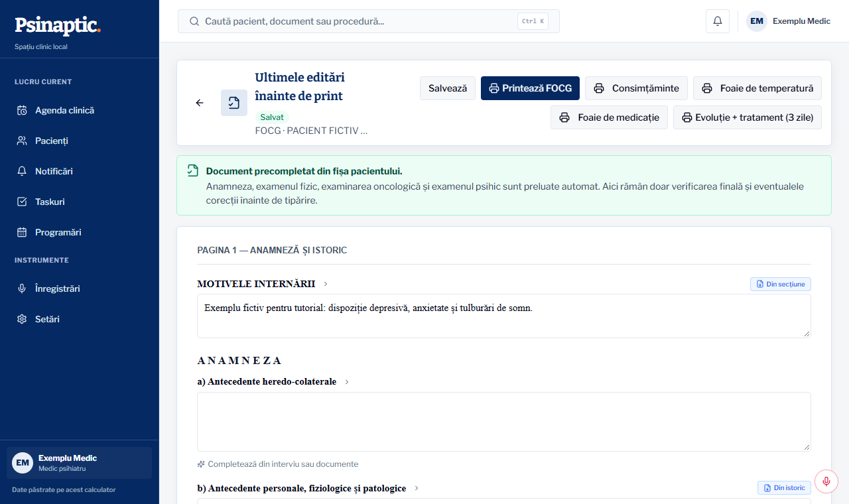Click the PAGINA 1 — ANAMNEZĂ ȘI ISTORIC heading
Screen dimensions: 849x504
click(272, 250)
